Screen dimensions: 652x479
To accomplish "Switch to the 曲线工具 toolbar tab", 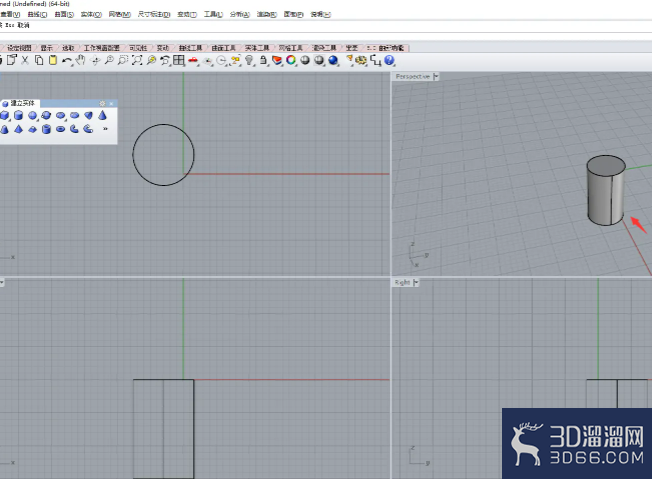I will click(x=190, y=48).
